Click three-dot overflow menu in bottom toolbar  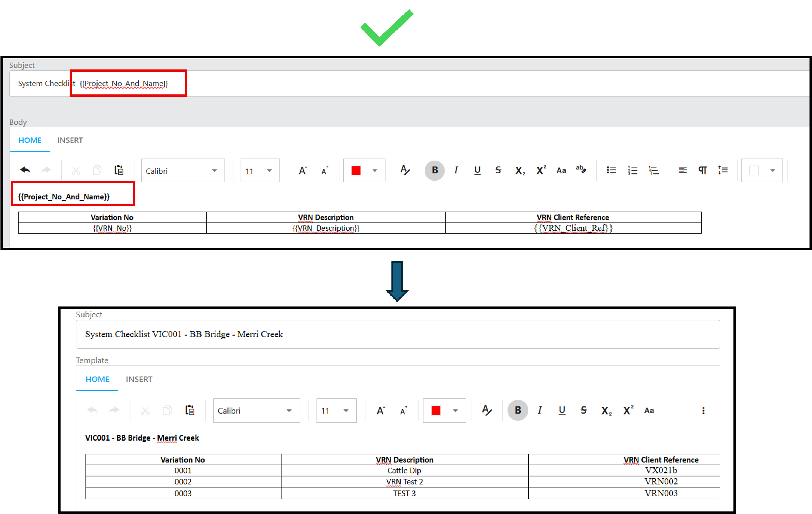coord(703,410)
